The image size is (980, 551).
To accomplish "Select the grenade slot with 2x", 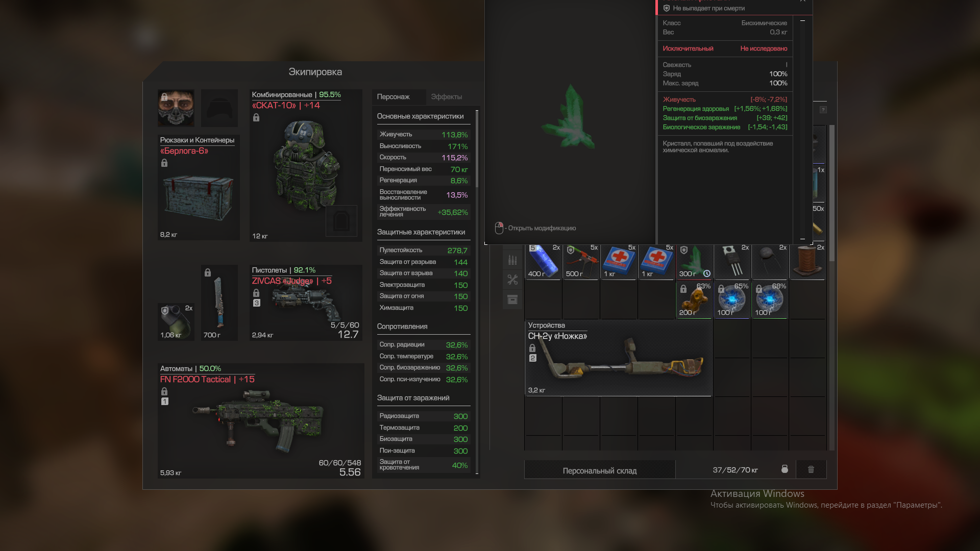I will (176, 321).
